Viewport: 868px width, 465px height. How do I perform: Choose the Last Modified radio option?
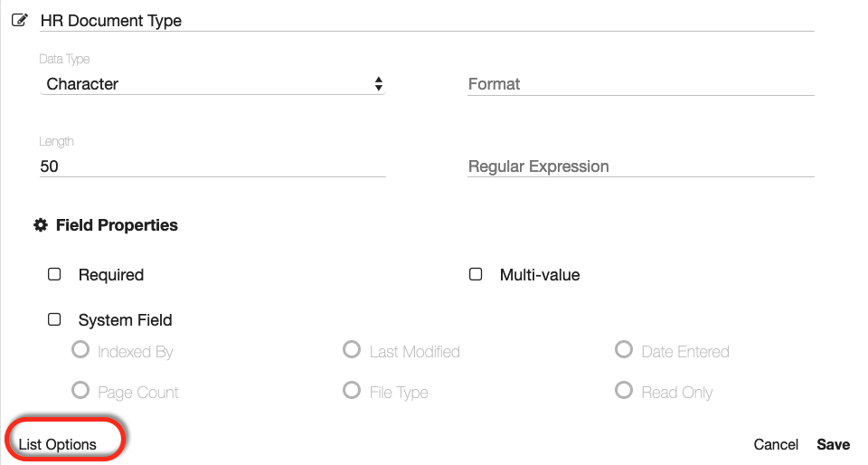click(352, 349)
